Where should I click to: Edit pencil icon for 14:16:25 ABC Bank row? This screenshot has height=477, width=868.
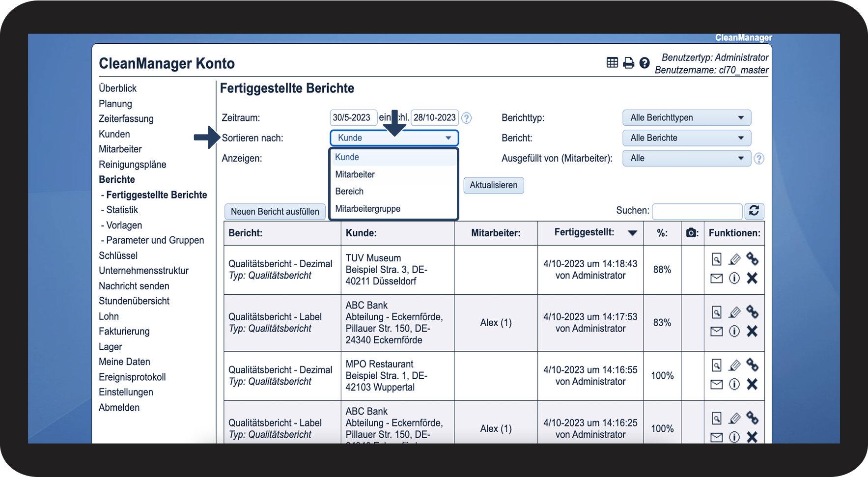coord(734,418)
